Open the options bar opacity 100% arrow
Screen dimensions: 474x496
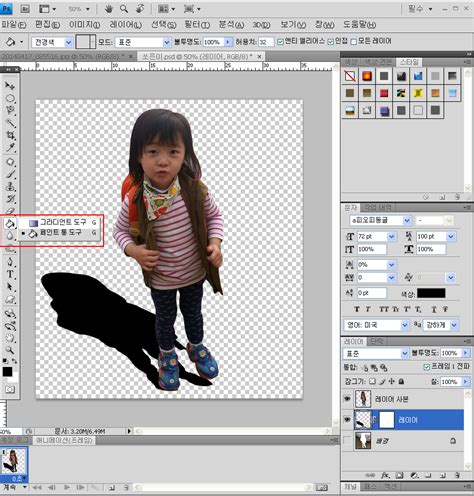coord(228,42)
